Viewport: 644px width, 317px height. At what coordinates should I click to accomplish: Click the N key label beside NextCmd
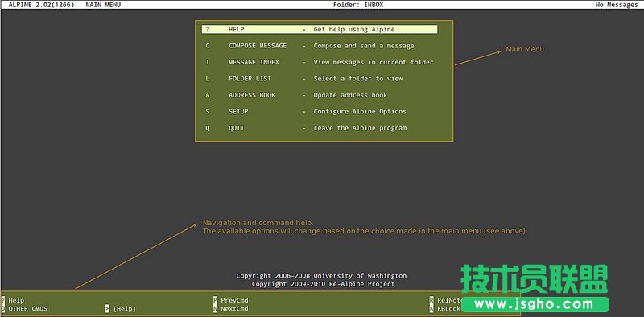tap(215, 308)
